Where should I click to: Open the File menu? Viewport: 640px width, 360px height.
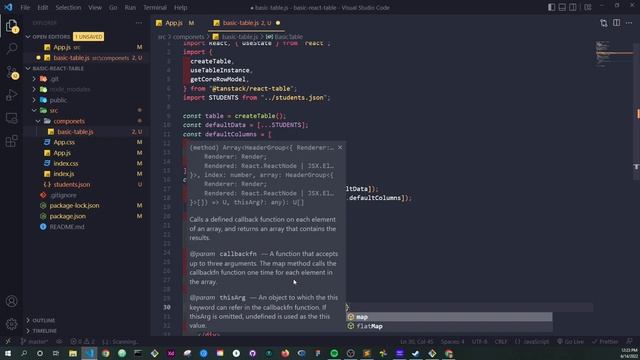(25, 7)
